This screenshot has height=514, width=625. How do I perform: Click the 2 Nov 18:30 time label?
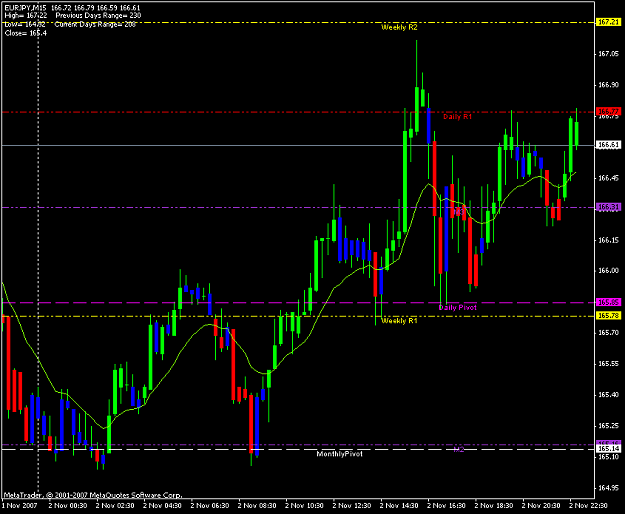494,506
